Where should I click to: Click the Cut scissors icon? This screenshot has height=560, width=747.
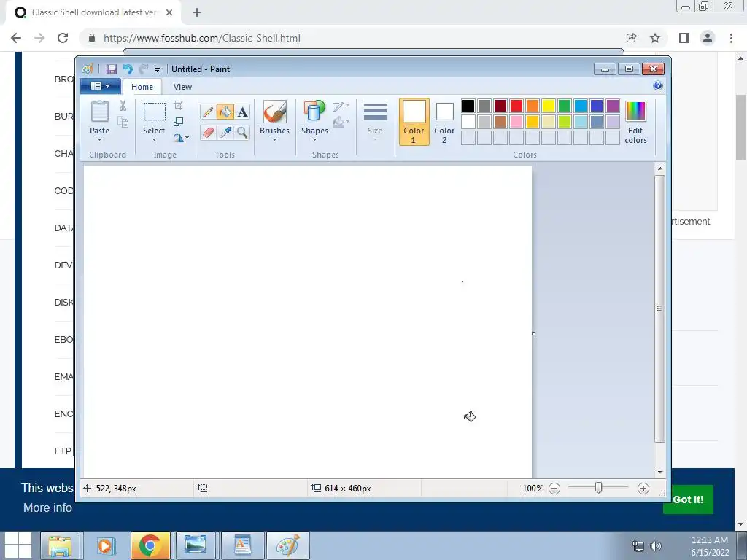point(123,106)
